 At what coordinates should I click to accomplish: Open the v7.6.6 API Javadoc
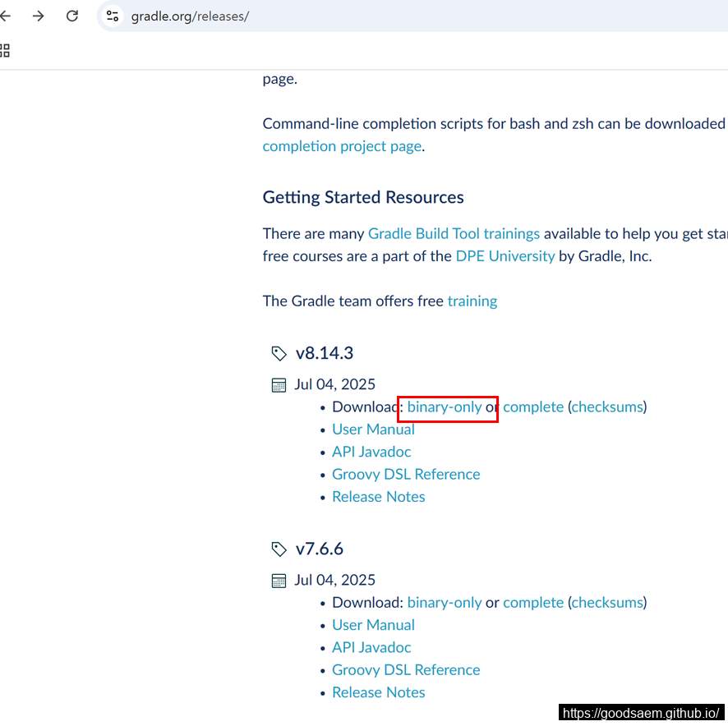[x=371, y=647]
